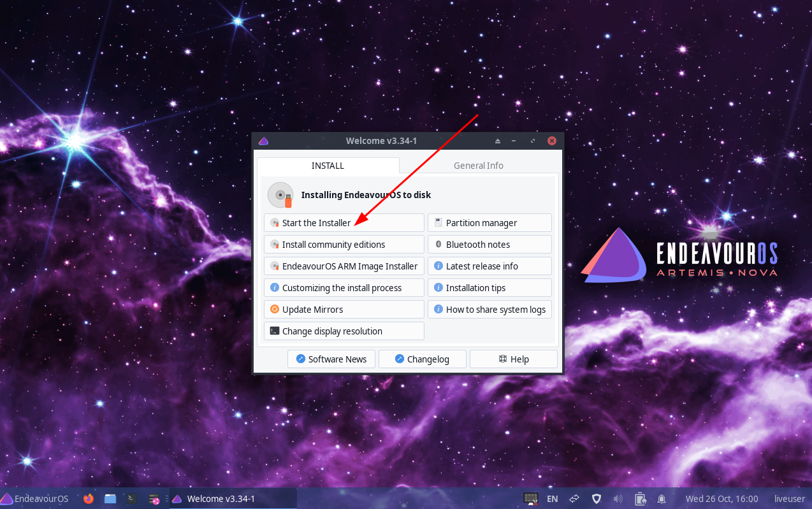Image resolution: width=812 pixels, height=509 pixels.
Task: Open the liveuser session menu
Action: pyautogui.click(x=789, y=499)
